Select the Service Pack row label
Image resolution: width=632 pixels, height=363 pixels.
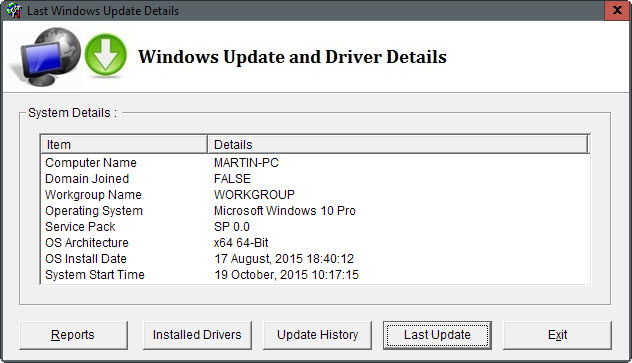pyautogui.click(x=80, y=227)
